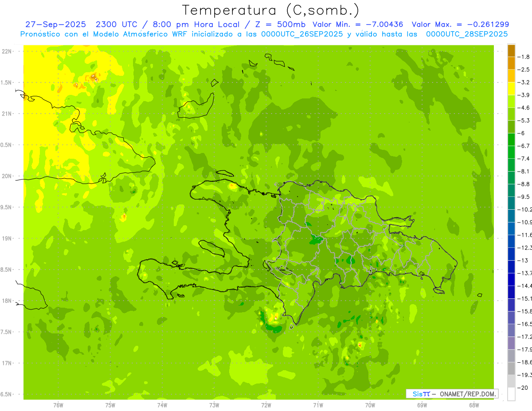Click the '21N' latitude label

pos(7,114)
